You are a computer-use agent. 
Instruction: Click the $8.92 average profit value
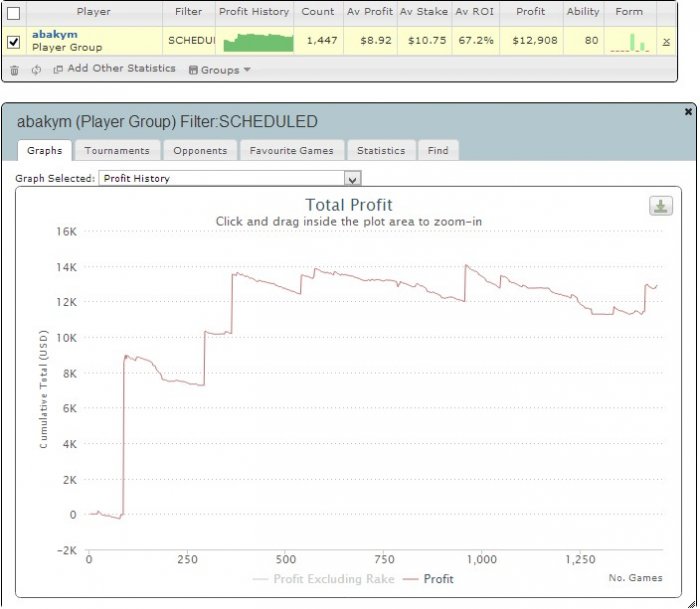pos(376,41)
